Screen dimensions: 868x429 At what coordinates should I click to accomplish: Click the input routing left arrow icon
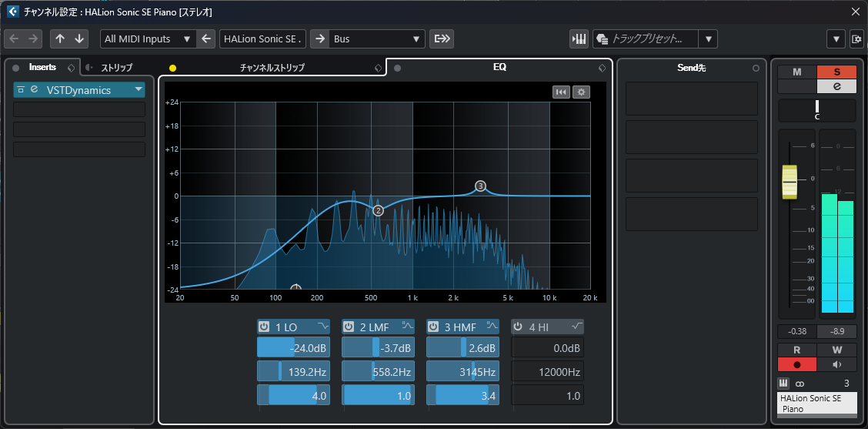[x=206, y=39]
